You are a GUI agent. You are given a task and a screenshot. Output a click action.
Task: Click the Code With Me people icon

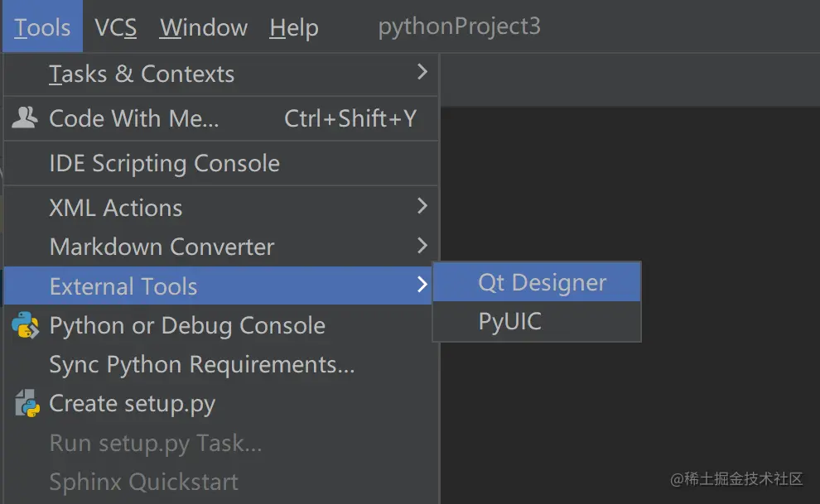[25, 118]
